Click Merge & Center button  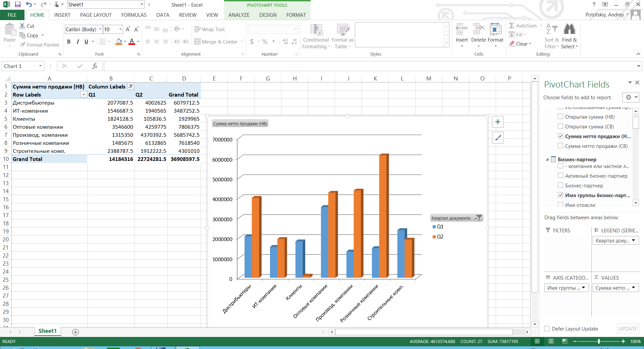click(x=216, y=42)
